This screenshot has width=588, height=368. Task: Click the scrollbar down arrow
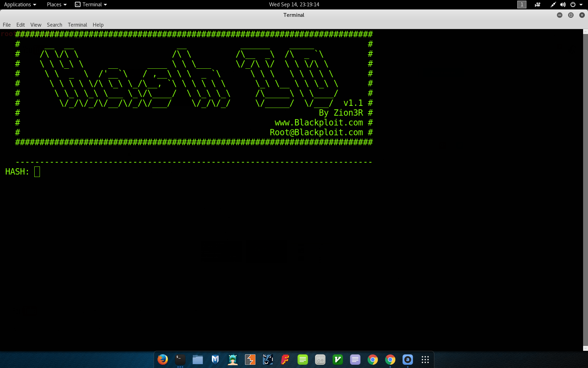click(586, 348)
